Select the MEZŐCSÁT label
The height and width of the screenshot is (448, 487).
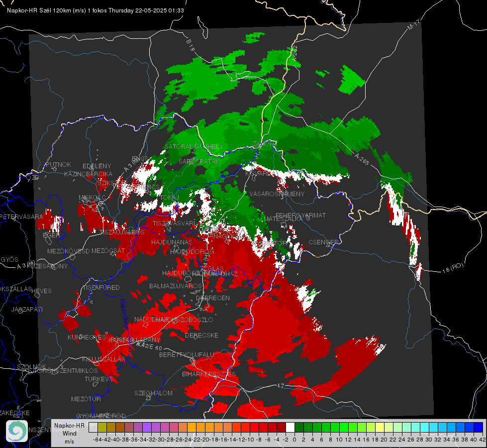[x=108, y=250]
